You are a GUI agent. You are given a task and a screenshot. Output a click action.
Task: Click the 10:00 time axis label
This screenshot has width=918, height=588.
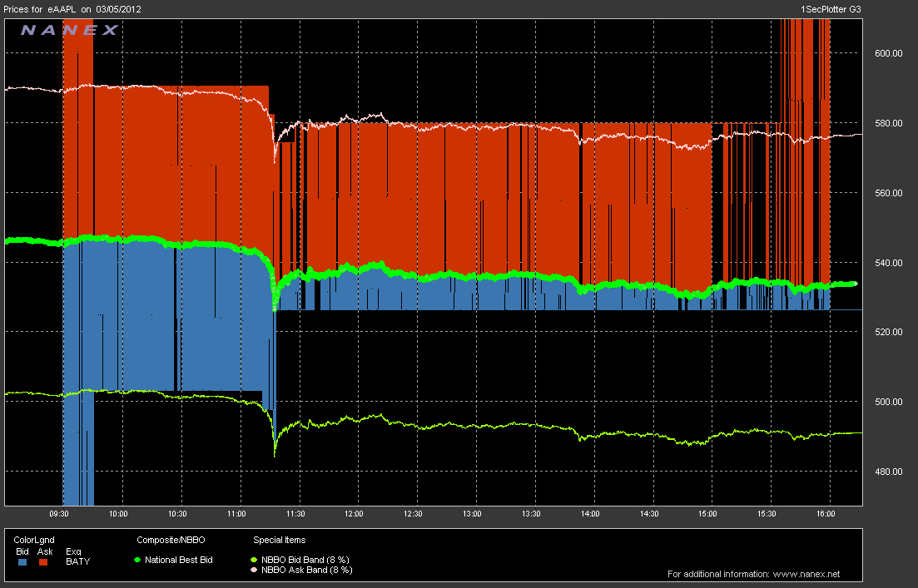pos(118,514)
